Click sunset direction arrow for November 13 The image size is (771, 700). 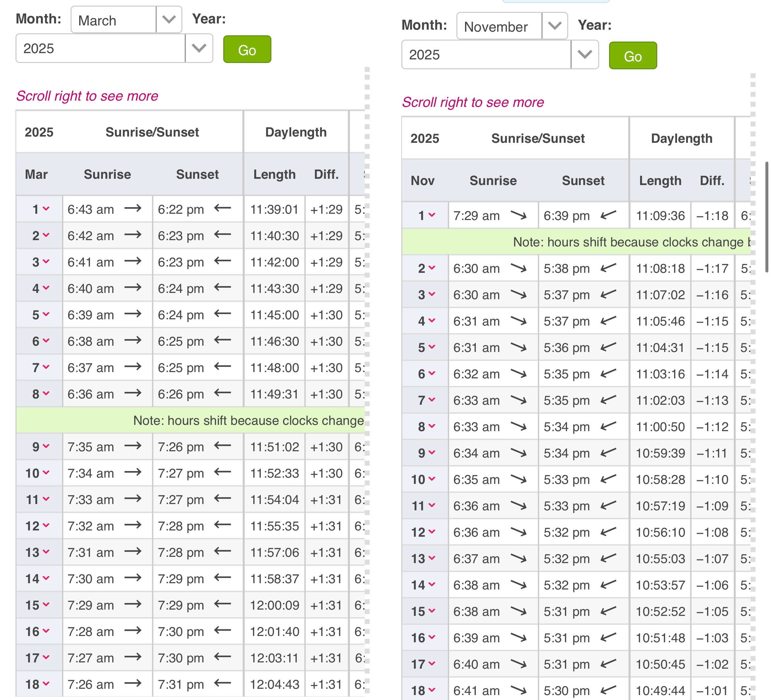(x=608, y=558)
